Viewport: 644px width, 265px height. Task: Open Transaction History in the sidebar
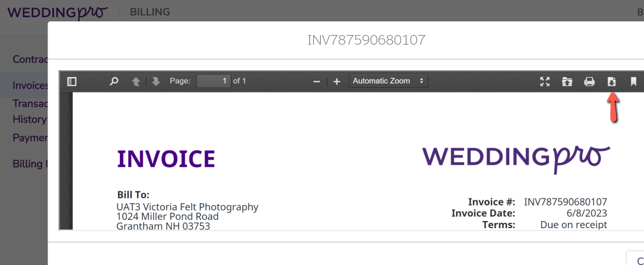pyautogui.click(x=30, y=111)
